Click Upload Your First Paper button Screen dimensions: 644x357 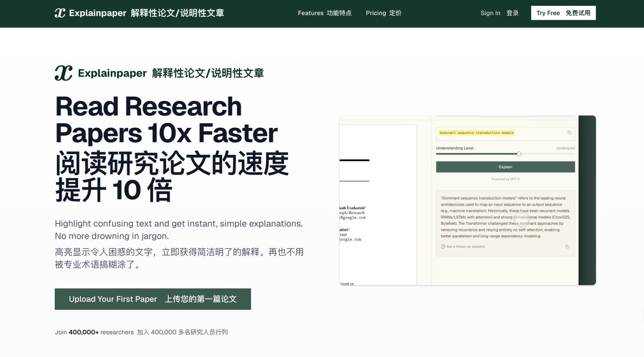click(153, 299)
